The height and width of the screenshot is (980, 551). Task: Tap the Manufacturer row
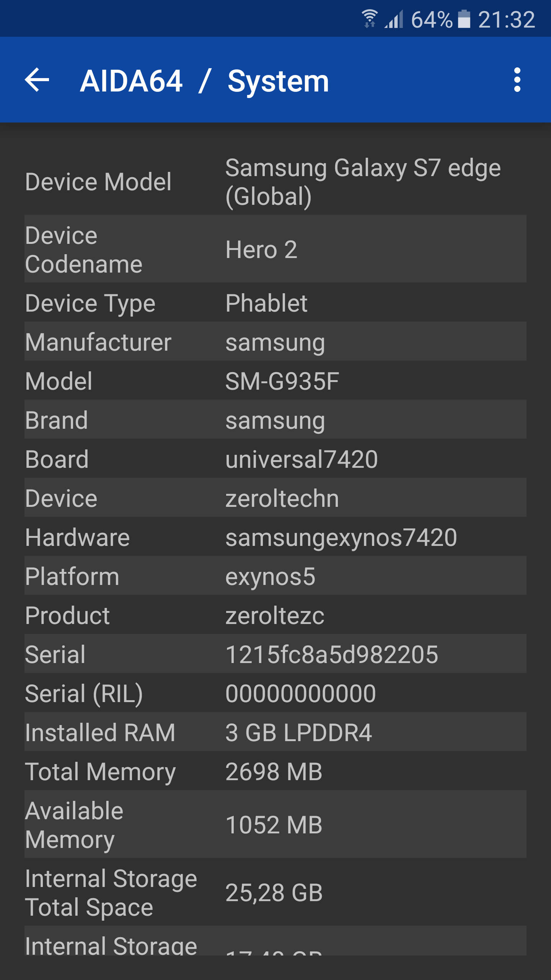point(275,342)
